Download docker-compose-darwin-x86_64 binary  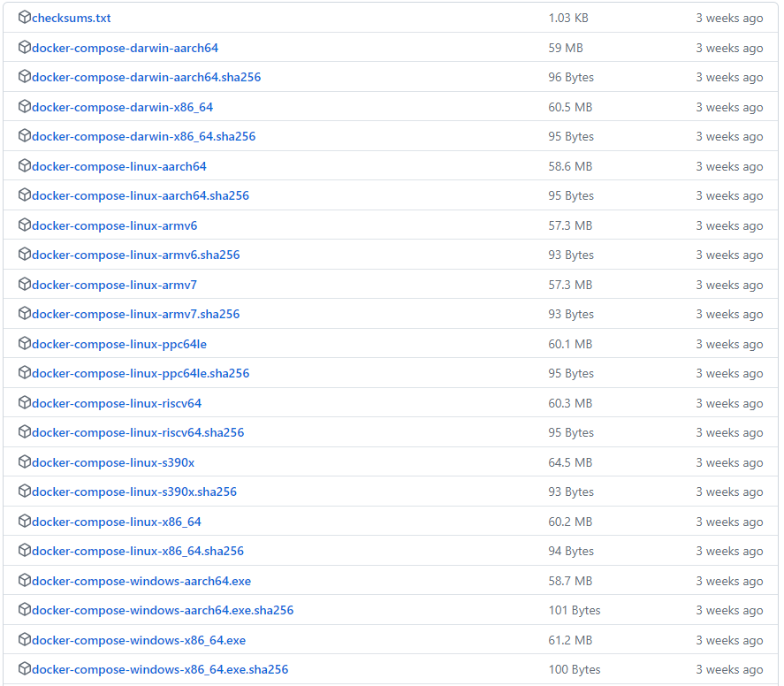click(122, 107)
